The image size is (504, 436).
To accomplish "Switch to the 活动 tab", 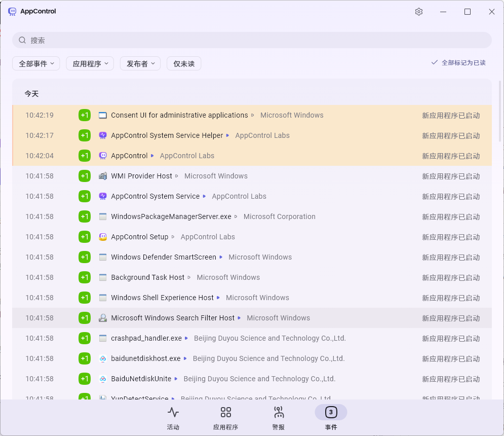I will tap(173, 418).
